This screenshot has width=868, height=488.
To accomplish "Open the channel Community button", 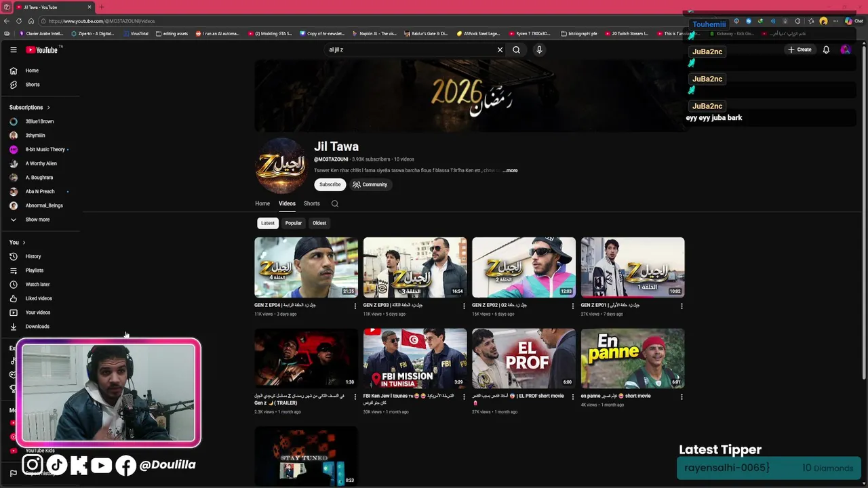I will coord(370,184).
